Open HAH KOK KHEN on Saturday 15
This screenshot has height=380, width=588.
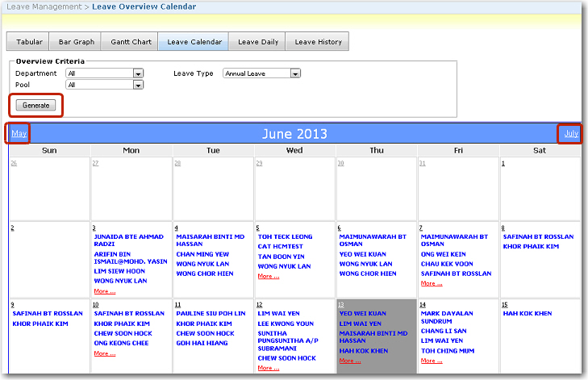527,313
